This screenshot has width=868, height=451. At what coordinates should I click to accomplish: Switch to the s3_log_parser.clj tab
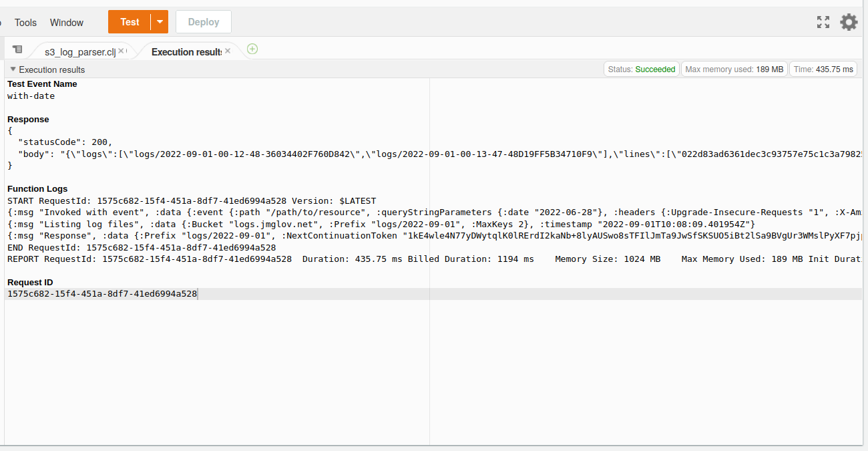click(79, 51)
